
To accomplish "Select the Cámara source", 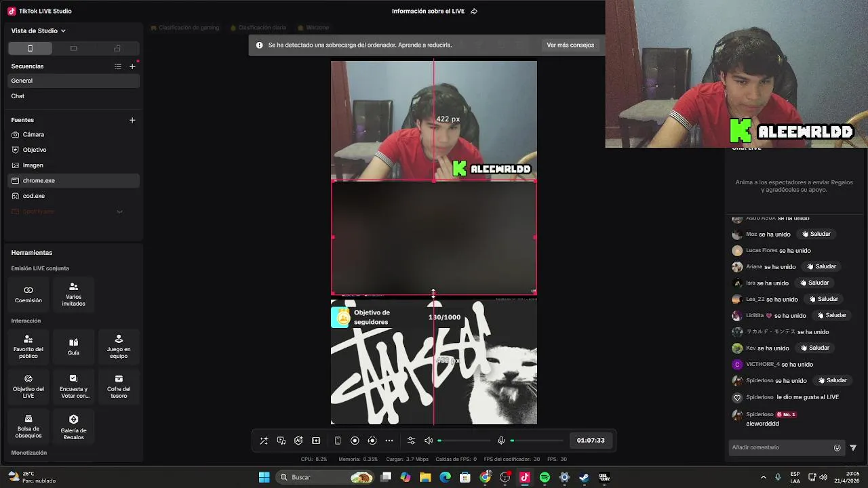I will pyautogui.click(x=73, y=135).
